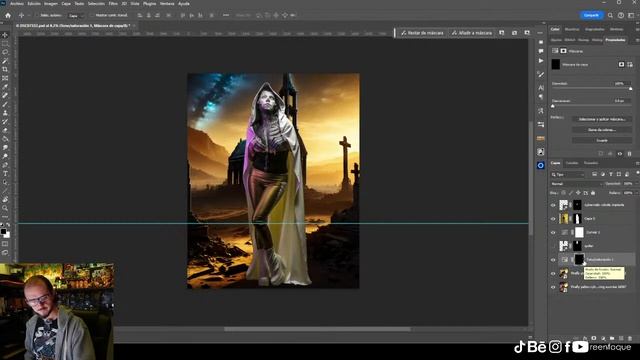Screen dimensions: 640x360
Task: Open the layer filter 'Tipo' dropdown
Action: (x=568, y=174)
